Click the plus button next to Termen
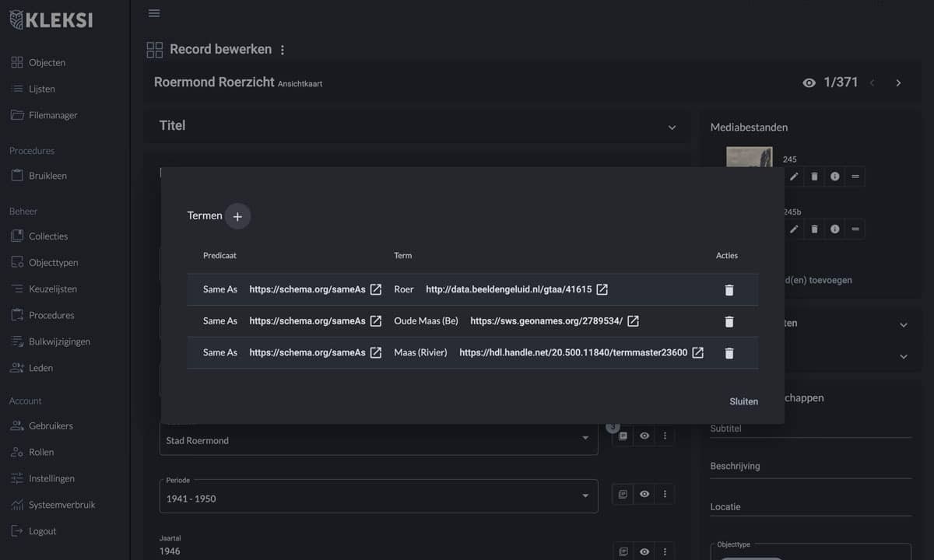This screenshot has width=934, height=560. (237, 216)
